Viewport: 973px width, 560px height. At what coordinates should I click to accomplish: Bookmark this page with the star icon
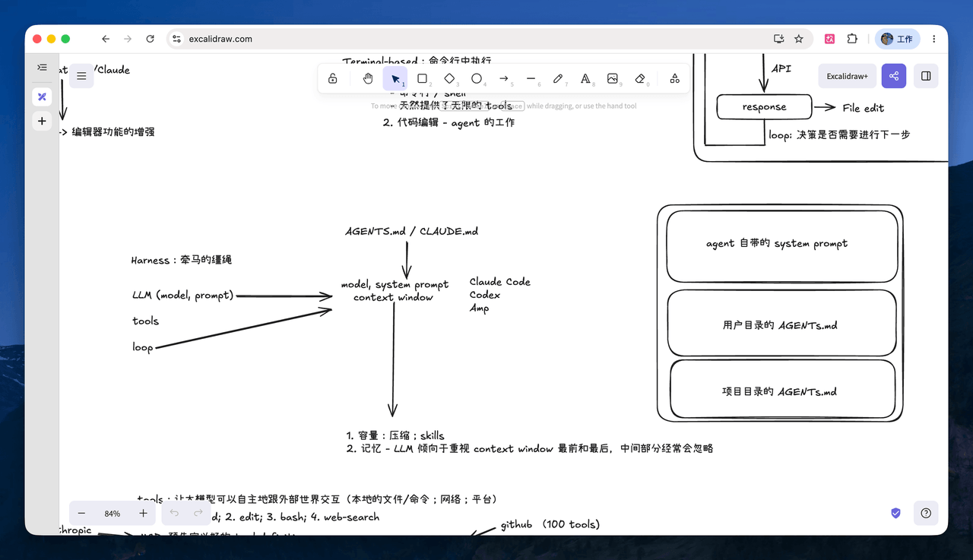point(799,39)
